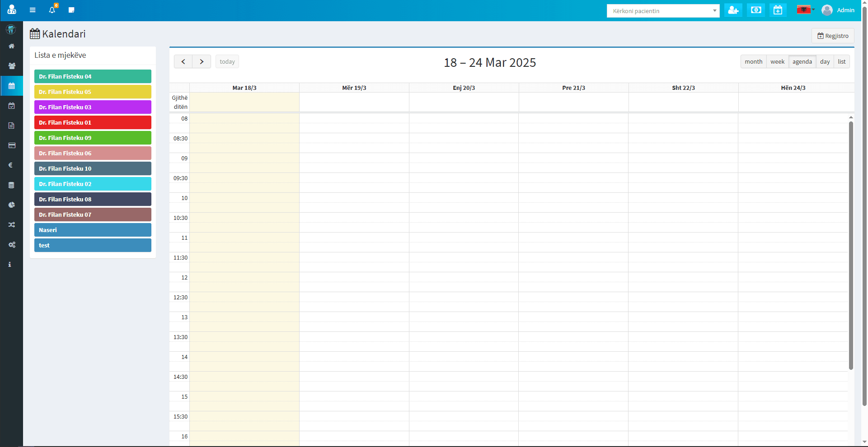Screen dimensions: 868x447
Task: Open the document file icon in sidebar
Action: (12, 126)
